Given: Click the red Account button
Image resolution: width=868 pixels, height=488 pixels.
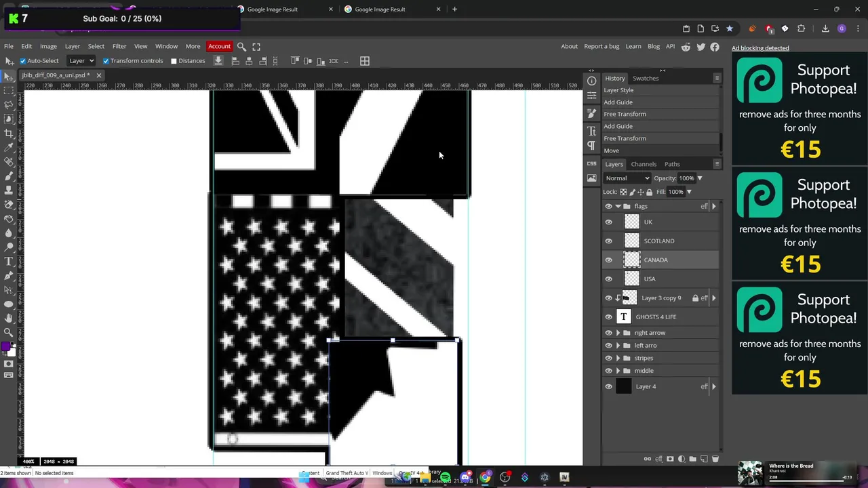Looking at the screenshot, I should pos(219,46).
